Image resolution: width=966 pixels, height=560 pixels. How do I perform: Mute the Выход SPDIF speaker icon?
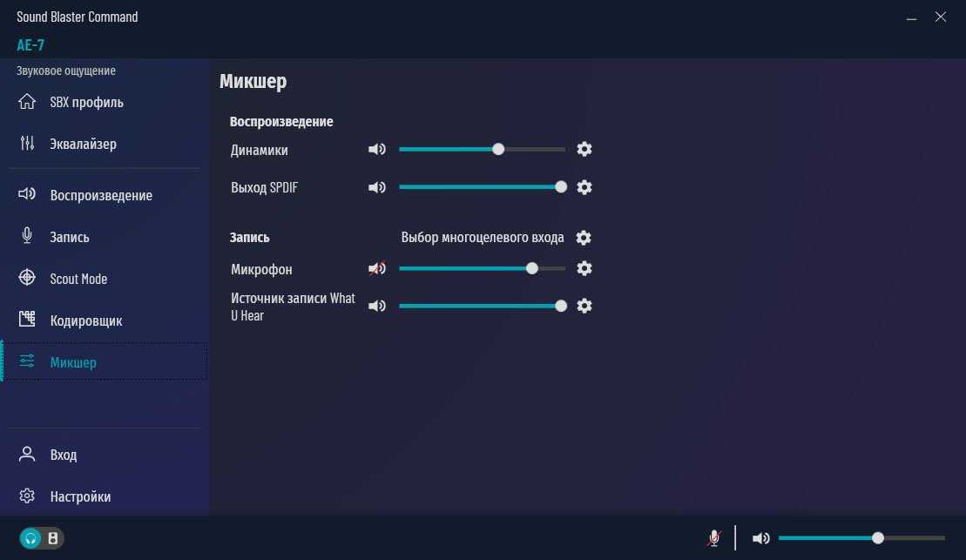tap(376, 187)
